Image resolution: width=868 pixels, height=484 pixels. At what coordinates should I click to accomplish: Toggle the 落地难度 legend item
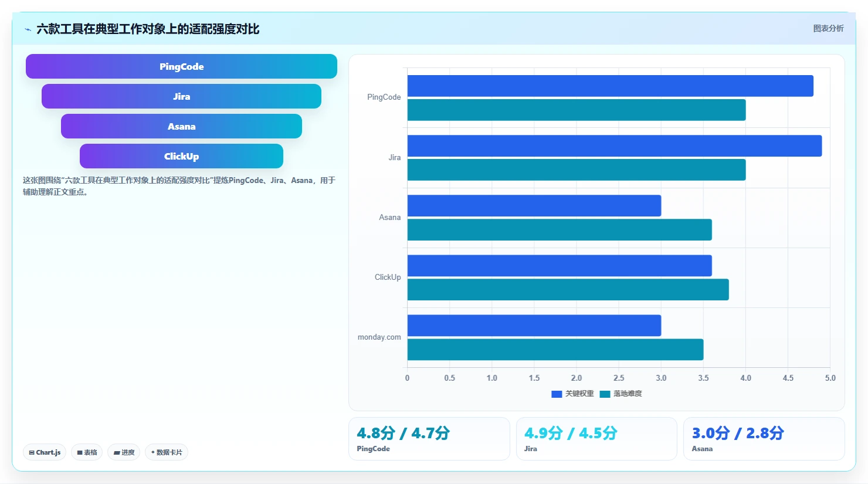tap(621, 394)
